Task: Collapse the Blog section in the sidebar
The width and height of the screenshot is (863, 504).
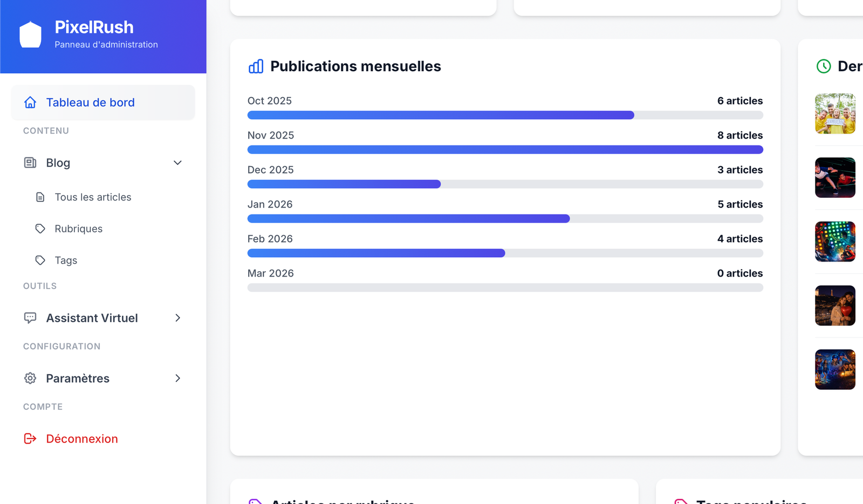Action: pos(177,162)
